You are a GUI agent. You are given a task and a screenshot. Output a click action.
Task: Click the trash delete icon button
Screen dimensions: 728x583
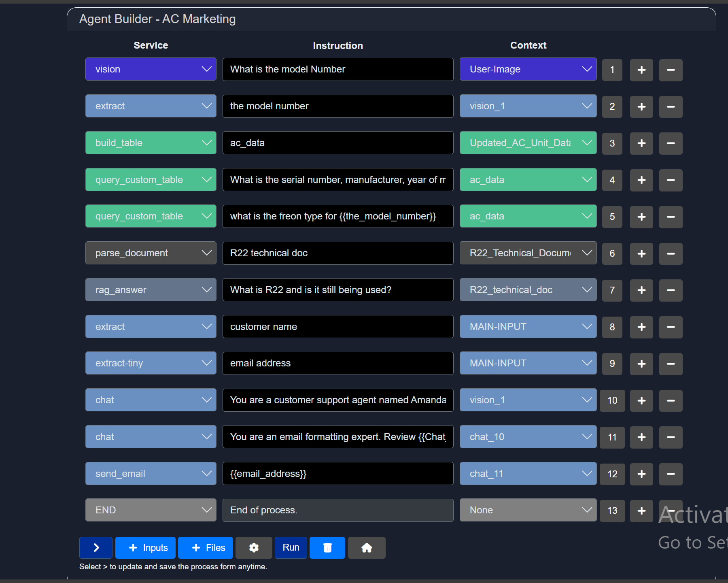coord(327,548)
